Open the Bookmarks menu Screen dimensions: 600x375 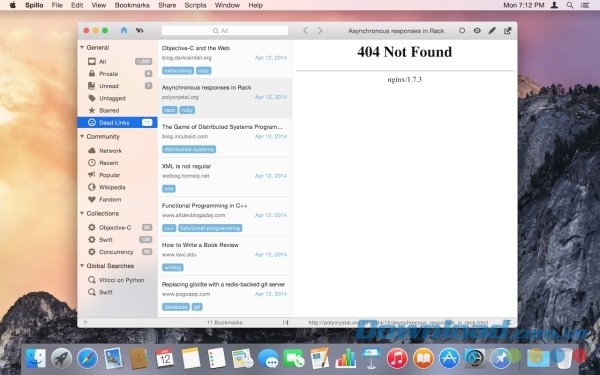click(x=132, y=5)
